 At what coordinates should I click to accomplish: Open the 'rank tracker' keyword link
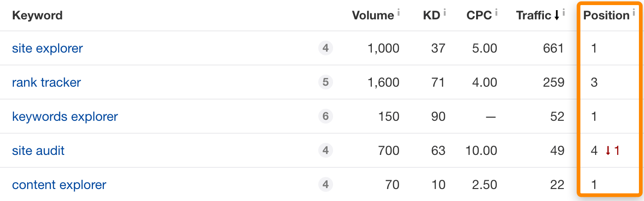coord(47,83)
